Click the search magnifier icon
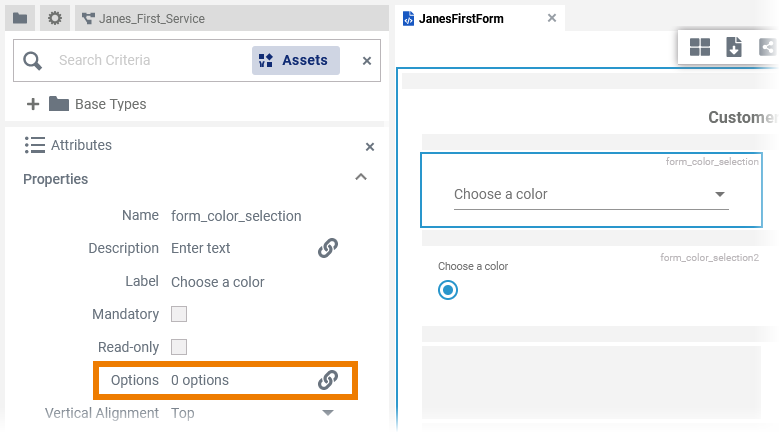 point(32,61)
